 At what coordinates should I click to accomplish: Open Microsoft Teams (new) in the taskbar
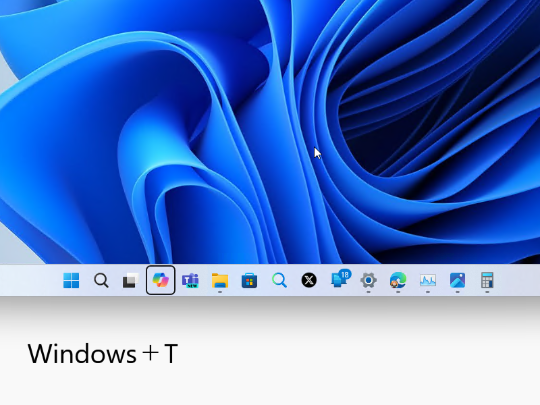(x=190, y=280)
